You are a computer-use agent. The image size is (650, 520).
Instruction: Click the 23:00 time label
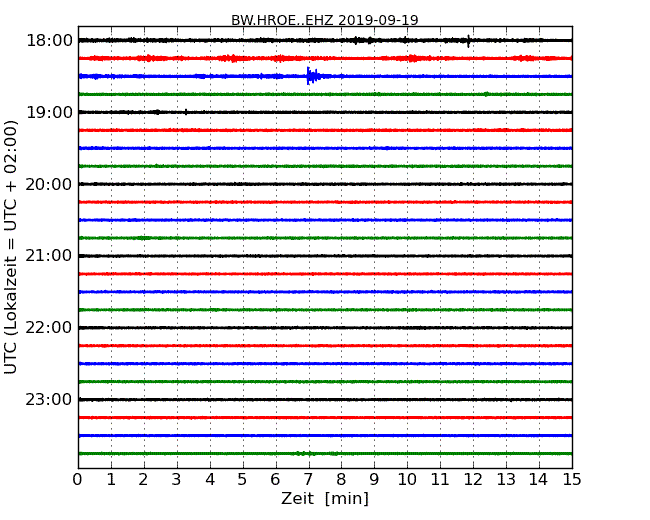click(49, 399)
